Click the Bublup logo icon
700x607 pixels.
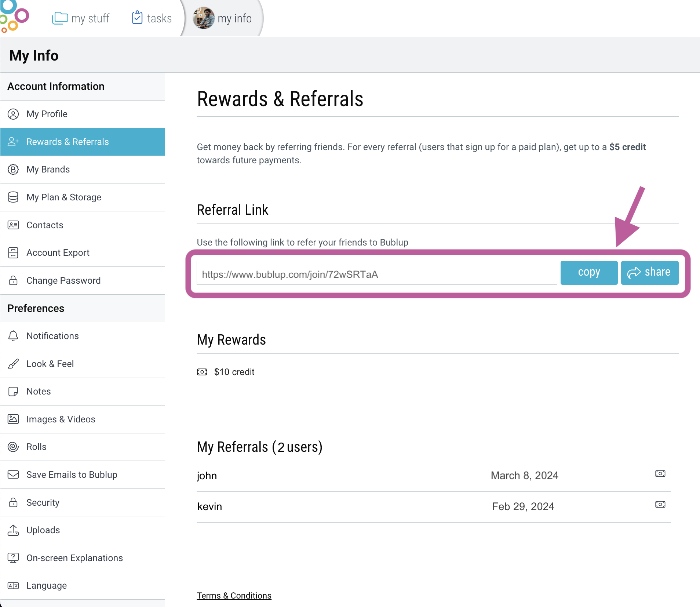click(15, 17)
